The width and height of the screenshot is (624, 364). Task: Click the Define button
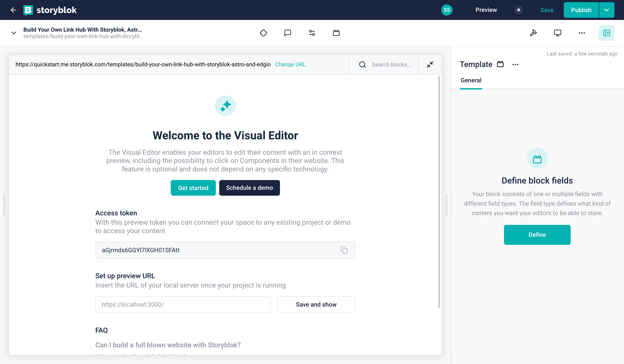click(x=537, y=234)
